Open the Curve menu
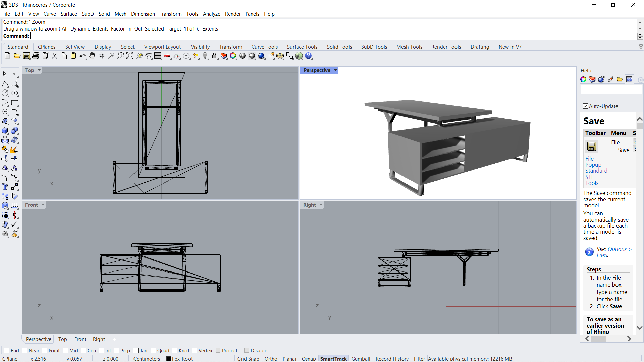The width and height of the screenshot is (644, 362). (50, 14)
